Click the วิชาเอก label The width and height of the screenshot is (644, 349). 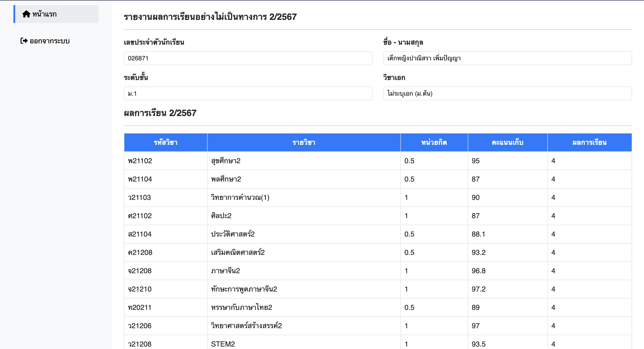tap(394, 78)
